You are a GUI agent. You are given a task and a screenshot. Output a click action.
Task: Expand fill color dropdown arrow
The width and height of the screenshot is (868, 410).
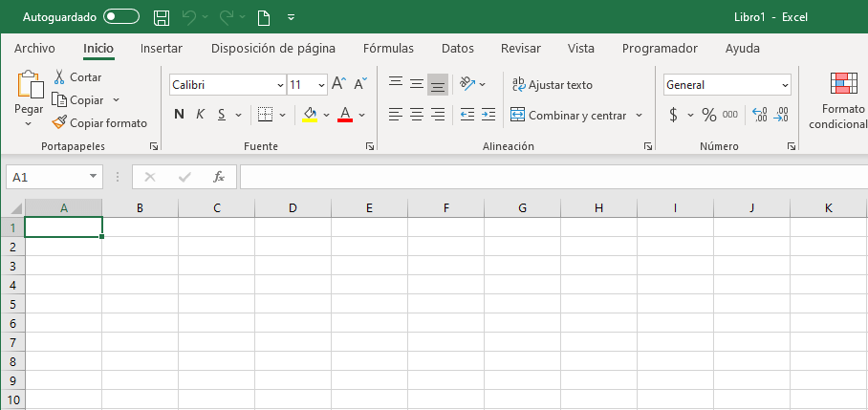tap(326, 115)
